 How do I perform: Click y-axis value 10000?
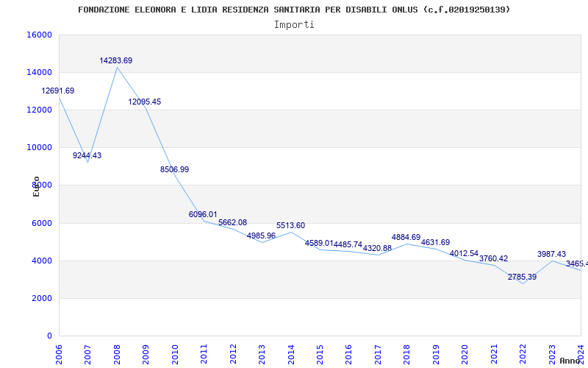point(39,148)
